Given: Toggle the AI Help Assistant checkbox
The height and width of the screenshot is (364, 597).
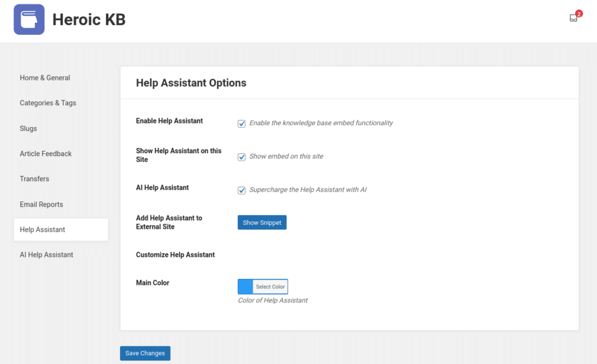Looking at the screenshot, I should (241, 190).
